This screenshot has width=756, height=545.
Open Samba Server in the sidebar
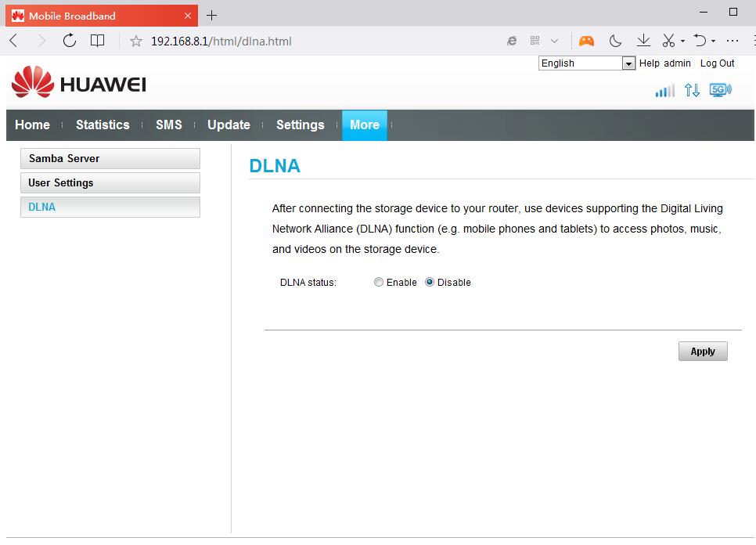click(x=110, y=158)
